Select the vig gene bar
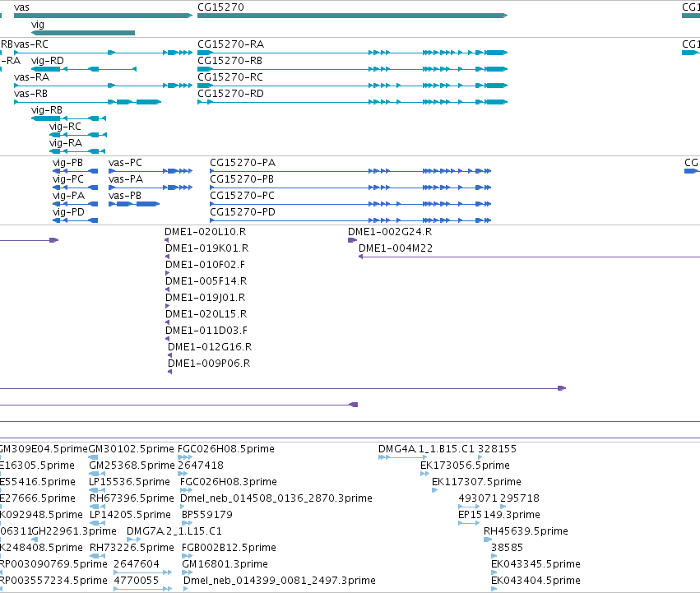 pos(83,33)
